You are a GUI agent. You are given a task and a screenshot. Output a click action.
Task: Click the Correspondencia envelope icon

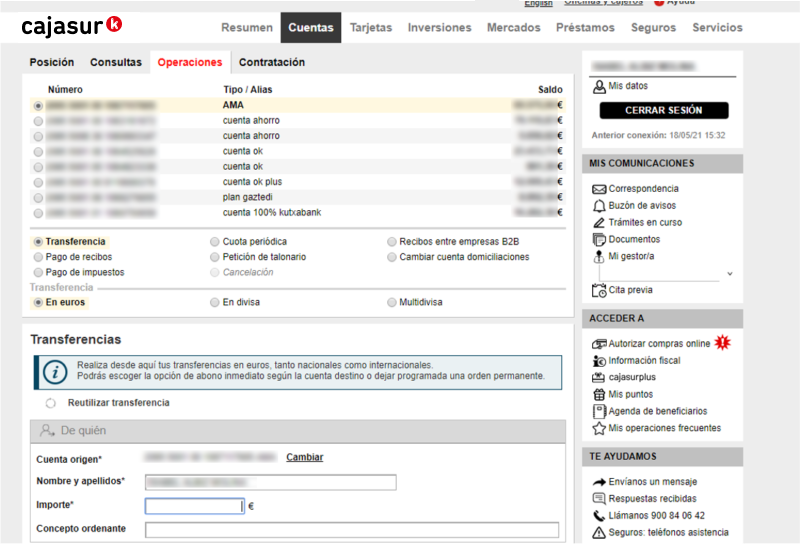tap(599, 189)
